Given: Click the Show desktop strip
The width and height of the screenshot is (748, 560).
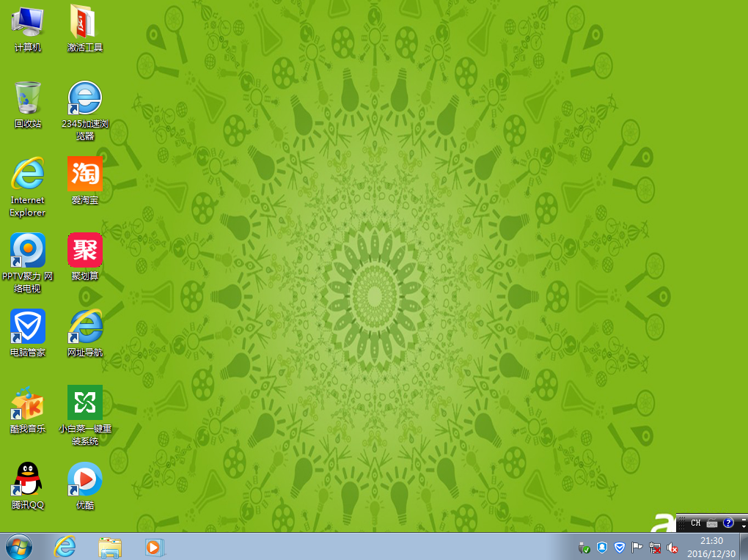Looking at the screenshot, I should 744,547.
